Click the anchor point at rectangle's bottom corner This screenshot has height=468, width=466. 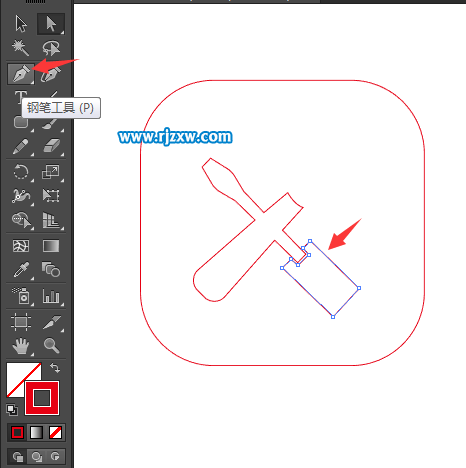pos(333,317)
